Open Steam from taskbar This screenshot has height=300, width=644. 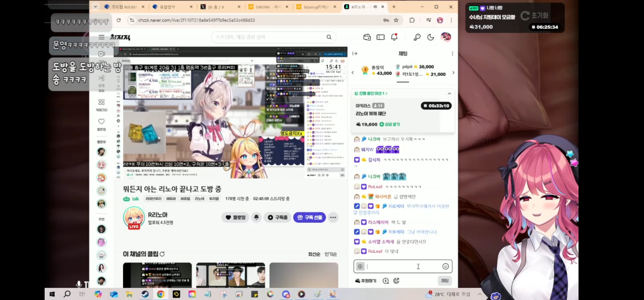coord(145,294)
